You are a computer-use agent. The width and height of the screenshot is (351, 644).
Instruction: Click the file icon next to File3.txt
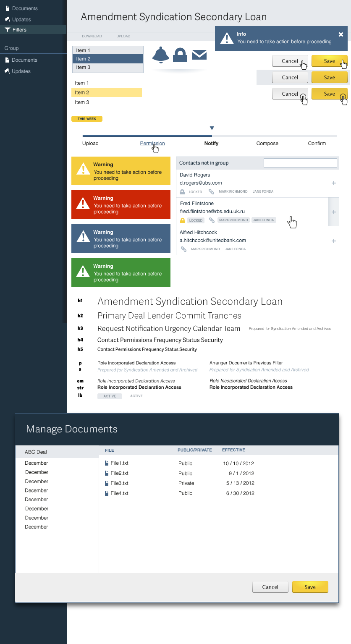pyautogui.click(x=107, y=483)
